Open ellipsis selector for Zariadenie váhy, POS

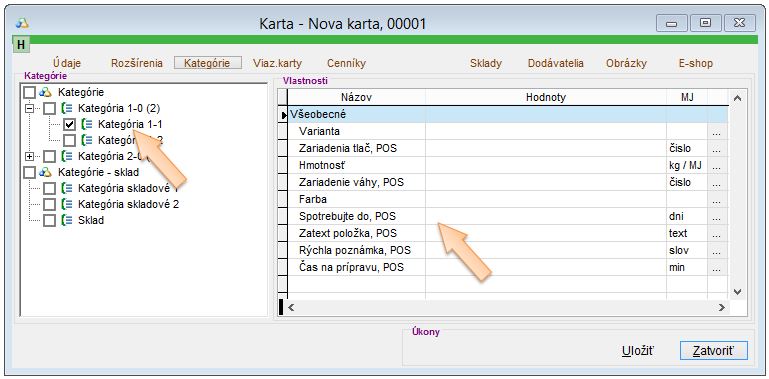[717, 182]
